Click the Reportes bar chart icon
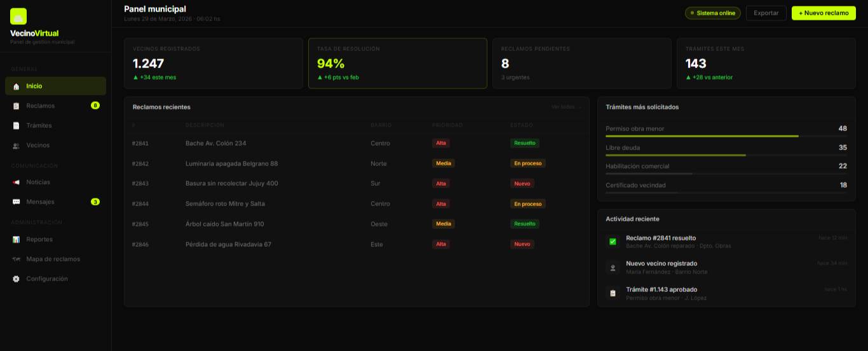The image size is (868, 351). [17, 240]
